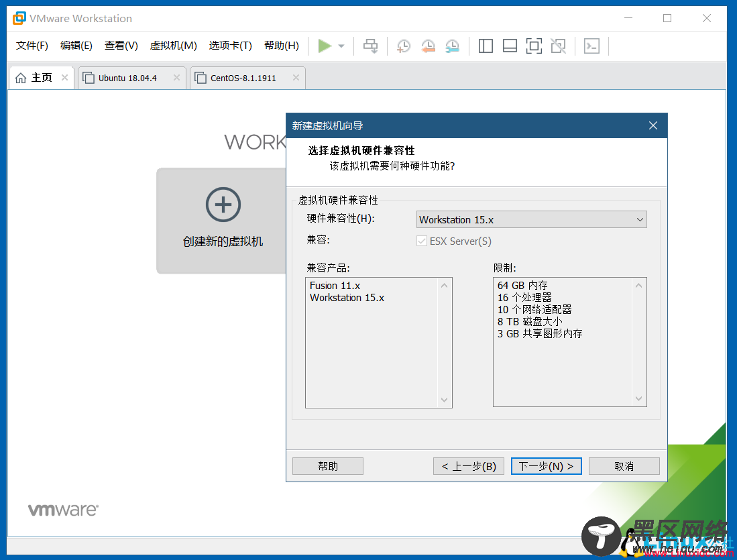
Task: Maximize the VMware Workstation window
Action: coord(667,18)
